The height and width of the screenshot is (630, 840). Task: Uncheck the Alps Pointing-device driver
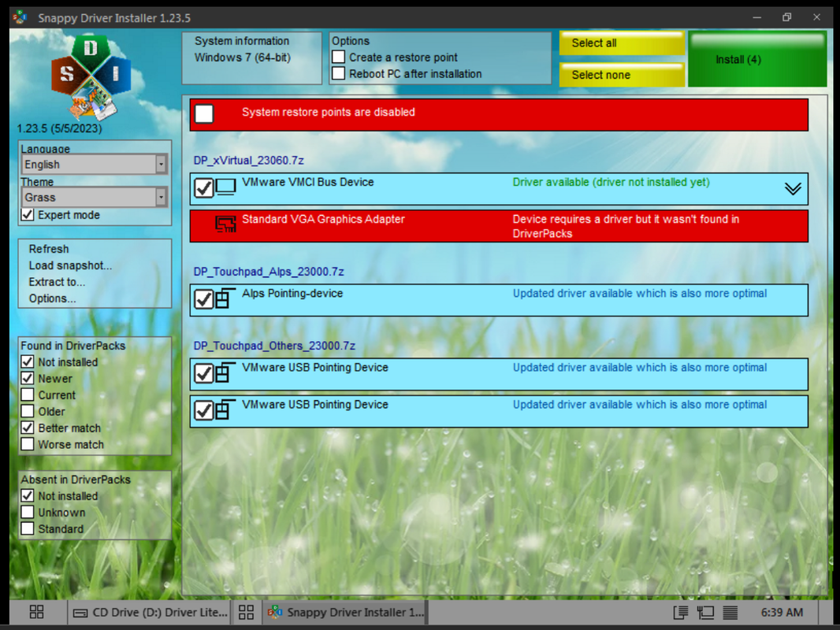[204, 299]
